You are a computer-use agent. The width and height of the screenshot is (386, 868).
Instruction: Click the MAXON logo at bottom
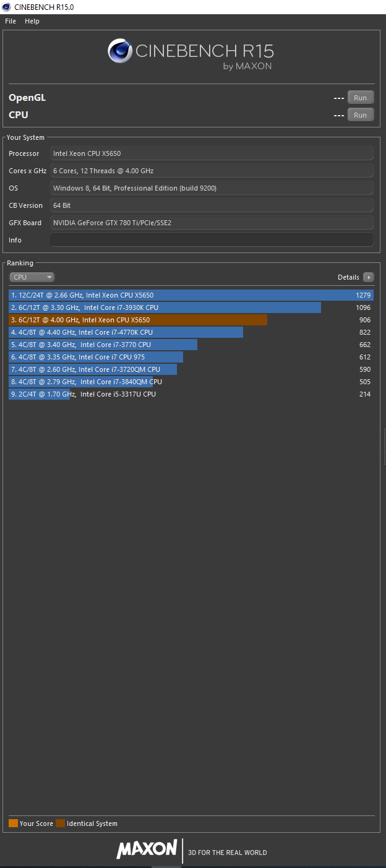pos(147,849)
